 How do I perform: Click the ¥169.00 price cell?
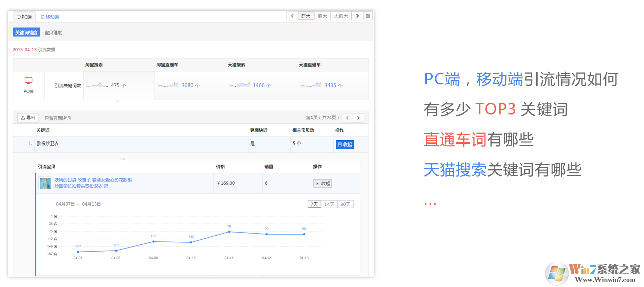pos(226,183)
